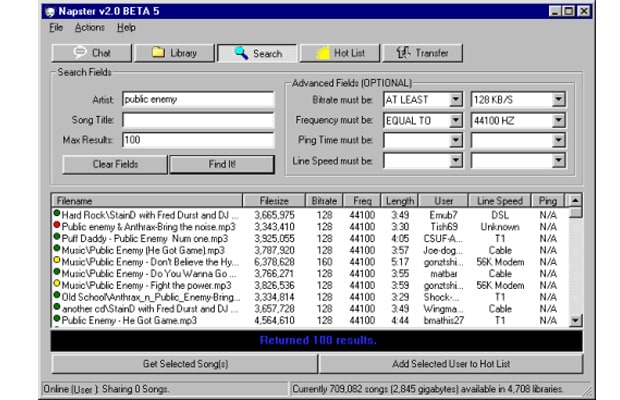620x400 pixels.
Task: Expand the Frequency EQUAL TO dropdown
Action: pyautogui.click(x=456, y=120)
